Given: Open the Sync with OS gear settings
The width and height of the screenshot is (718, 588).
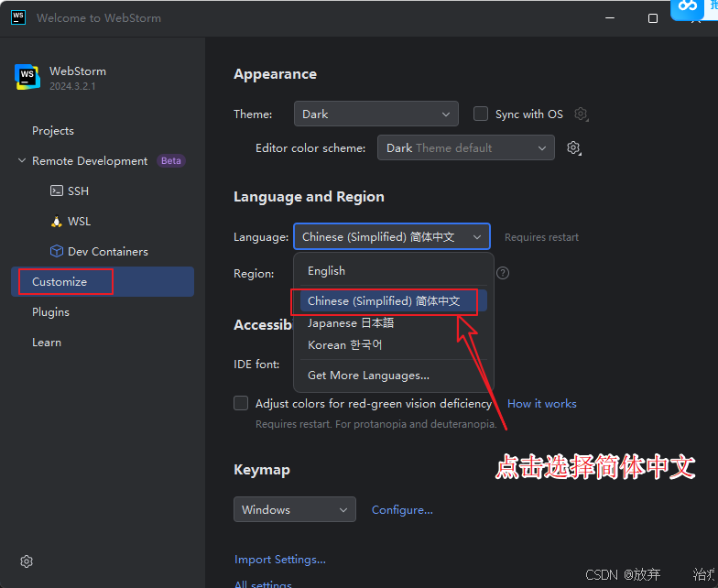Looking at the screenshot, I should (581, 114).
